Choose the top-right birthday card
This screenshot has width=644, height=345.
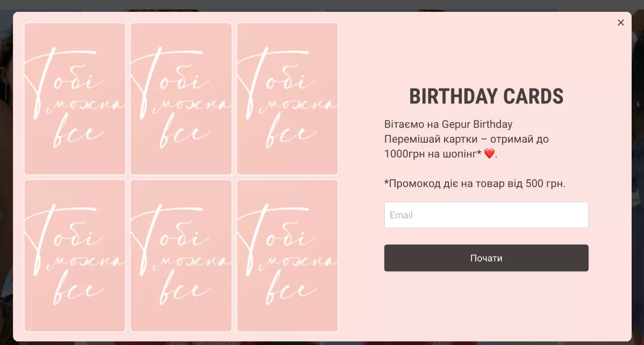click(288, 98)
